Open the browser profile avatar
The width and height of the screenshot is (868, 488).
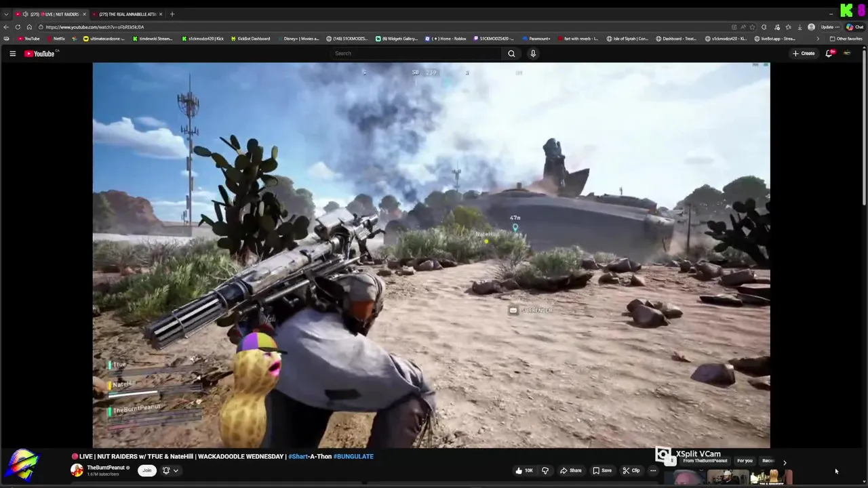[x=812, y=27]
